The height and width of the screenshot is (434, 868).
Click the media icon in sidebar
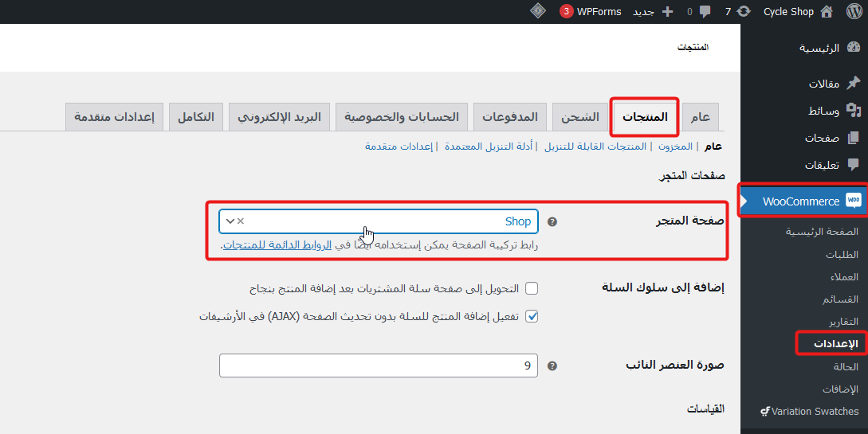854,111
